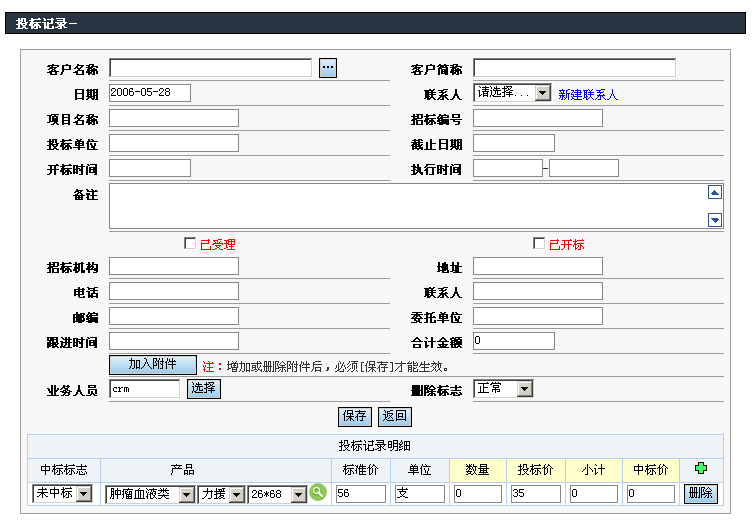Viewport: 756px width, 522px height.
Task: Click the 新建联系人 link
Action: [588, 94]
